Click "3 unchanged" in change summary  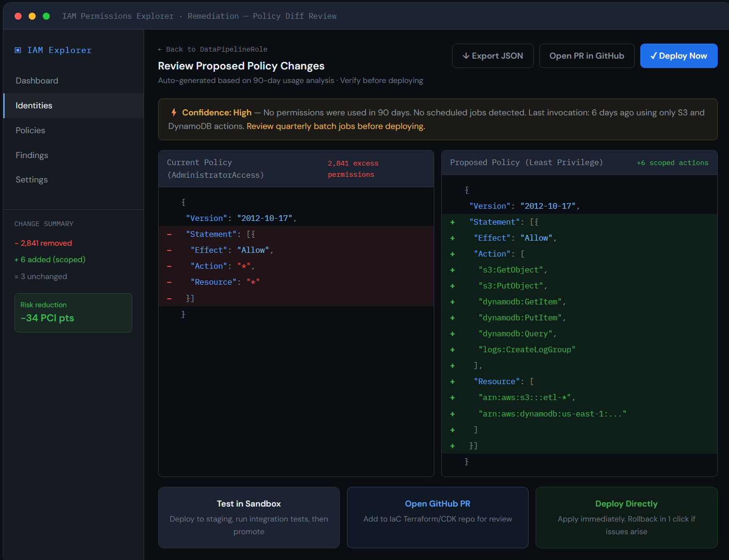click(41, 276)
